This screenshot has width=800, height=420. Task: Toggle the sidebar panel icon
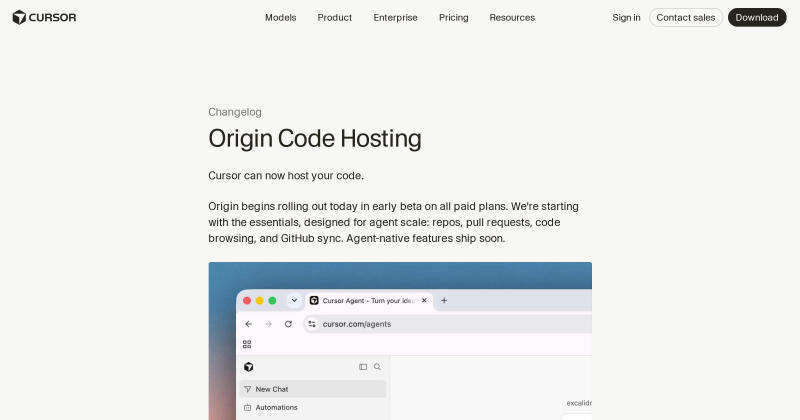click(x=363, y=367)
